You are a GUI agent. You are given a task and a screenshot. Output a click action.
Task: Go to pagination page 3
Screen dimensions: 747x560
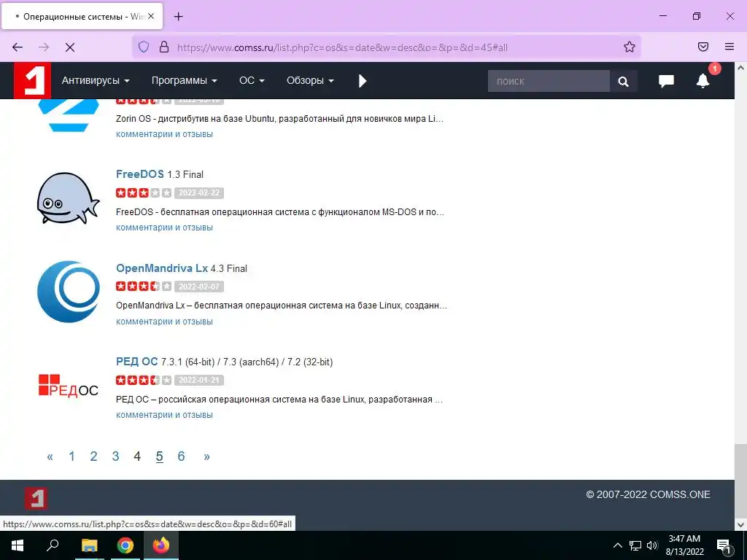pyautogui.click(x=116, y=456)
